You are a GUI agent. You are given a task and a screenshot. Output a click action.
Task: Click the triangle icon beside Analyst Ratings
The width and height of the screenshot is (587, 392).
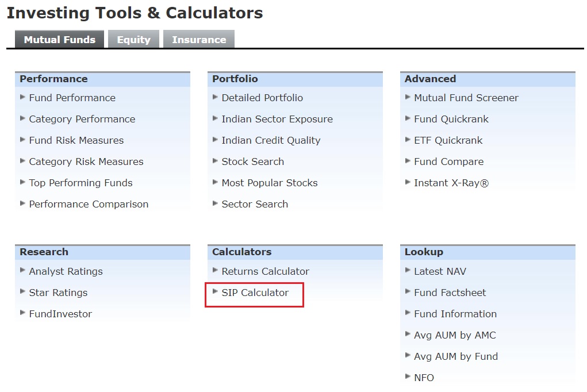[23, 271]
